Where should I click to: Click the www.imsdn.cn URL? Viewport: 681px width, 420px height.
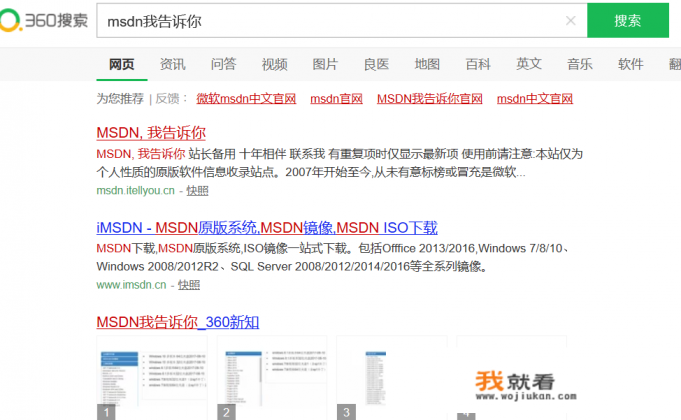click(x=131, y=285)
